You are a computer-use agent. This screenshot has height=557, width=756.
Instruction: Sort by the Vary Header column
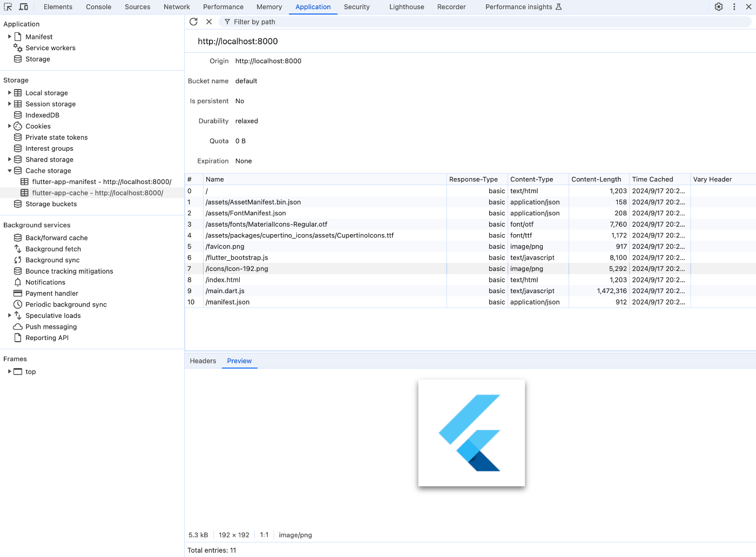click(723, 179)
